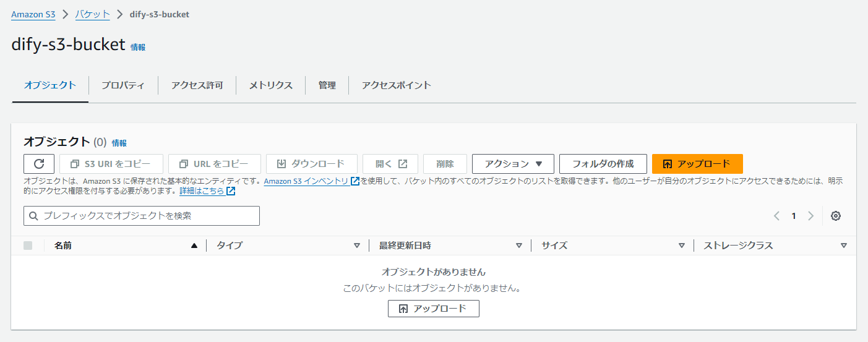Click the S3 URI をコピー button
The image size is (868, 342).
[111, 164]
